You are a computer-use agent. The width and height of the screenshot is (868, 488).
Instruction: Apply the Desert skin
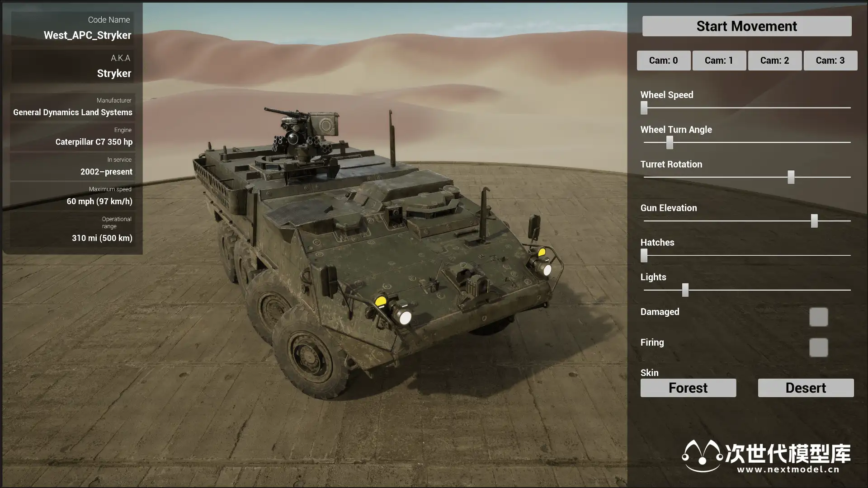[x=806, y=388]
